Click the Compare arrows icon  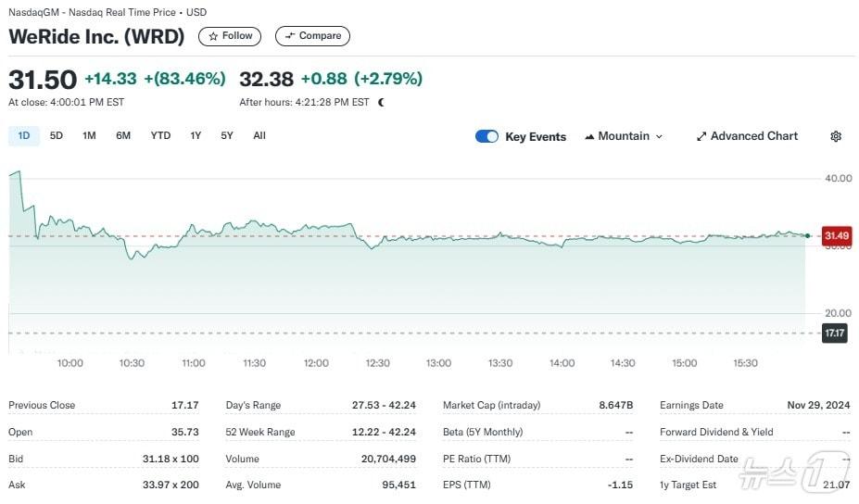tap(290, 36)
